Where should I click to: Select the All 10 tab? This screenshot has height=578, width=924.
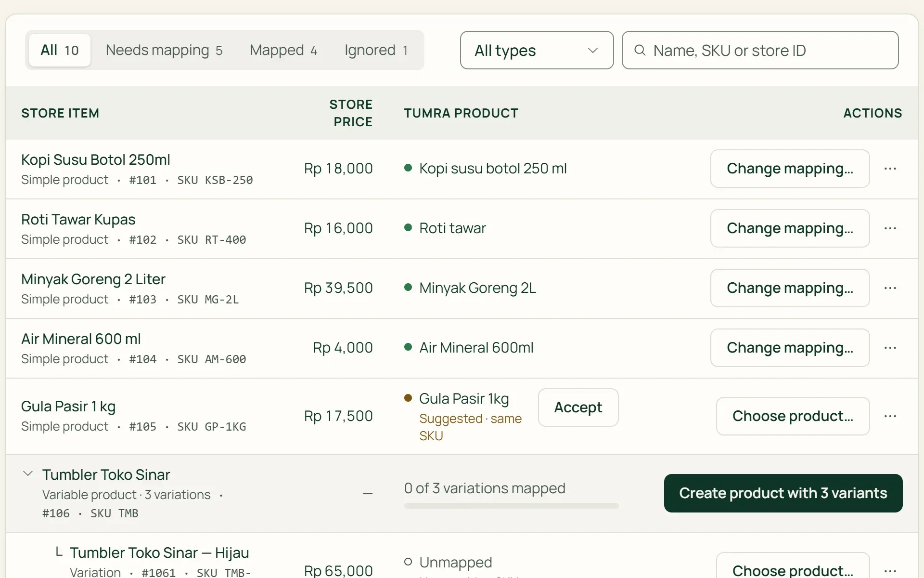[60, 50]
